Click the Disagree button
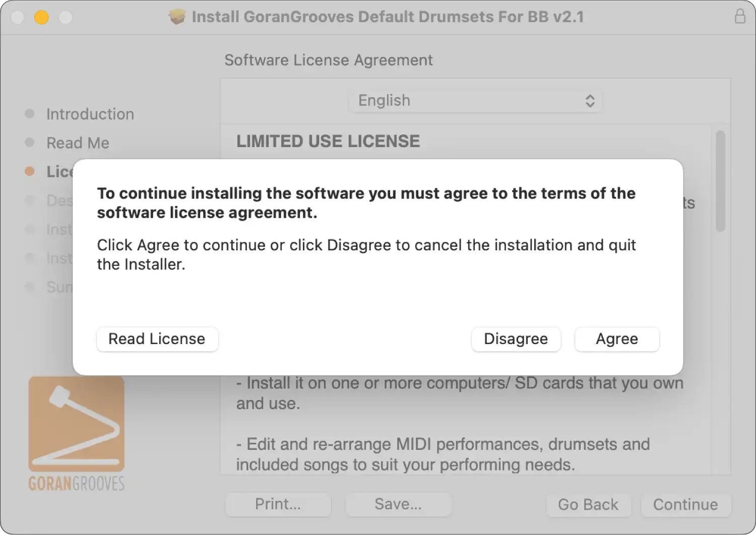Screen dimensions: 756x535 coord(516,339)
